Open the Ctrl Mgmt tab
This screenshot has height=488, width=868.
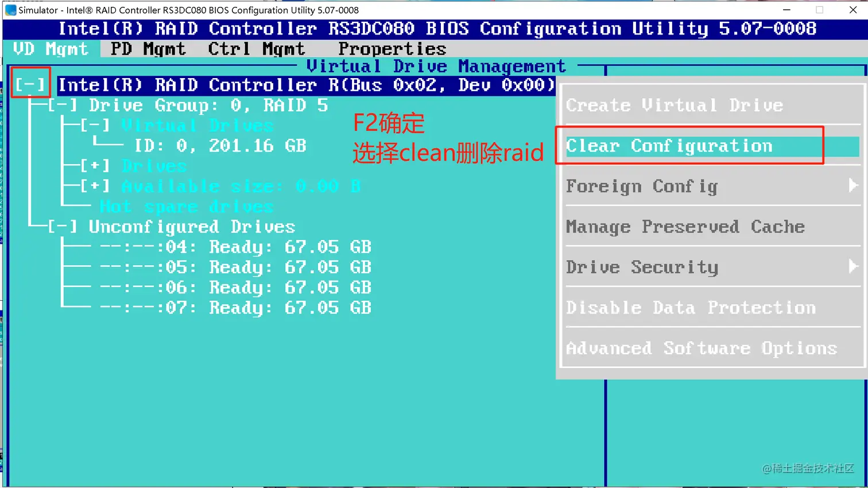pos(257,49)
